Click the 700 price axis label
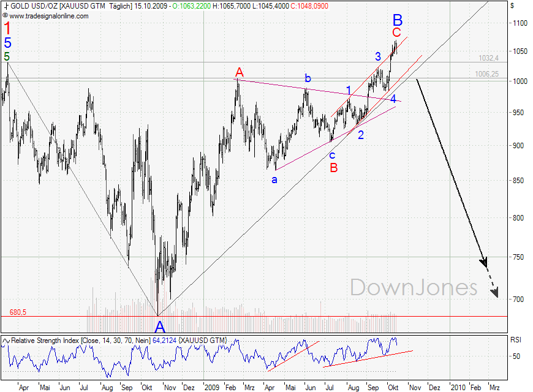This screenshot has width=533, height=392. tap(518, 299)
